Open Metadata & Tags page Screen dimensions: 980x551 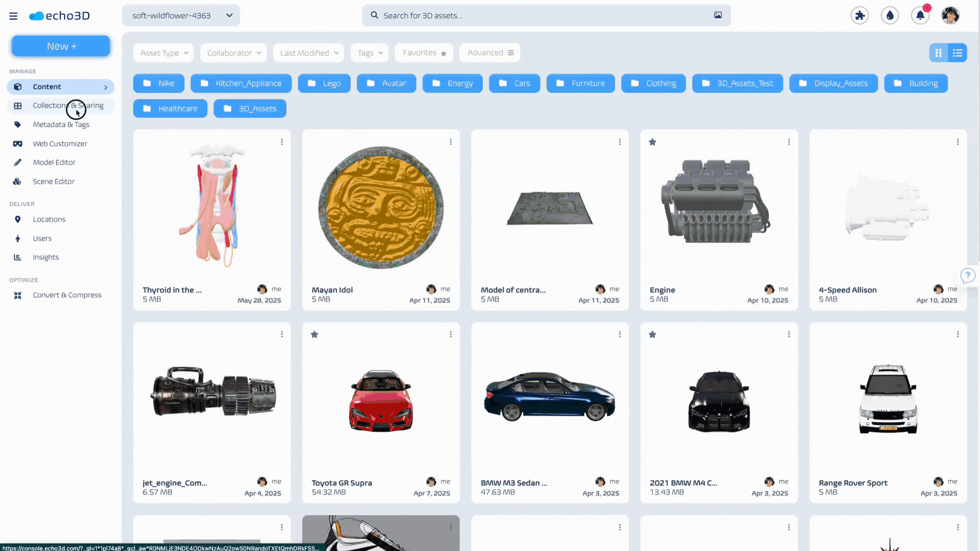click(60, 124)
